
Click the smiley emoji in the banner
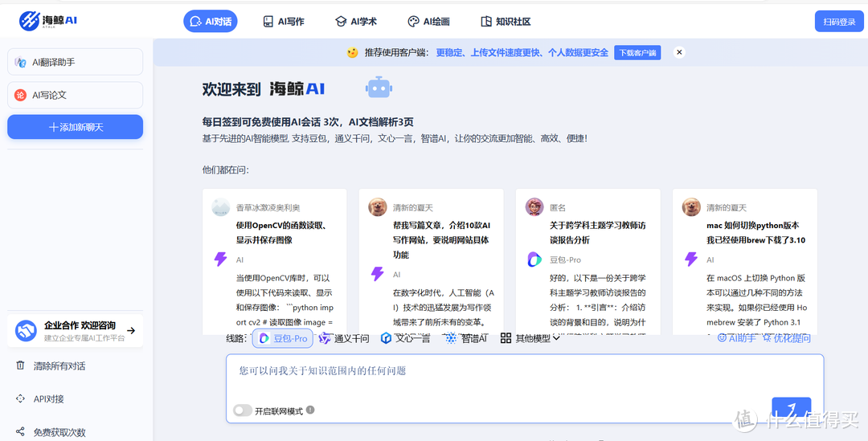pyautogui.click(x=352, y=52)
